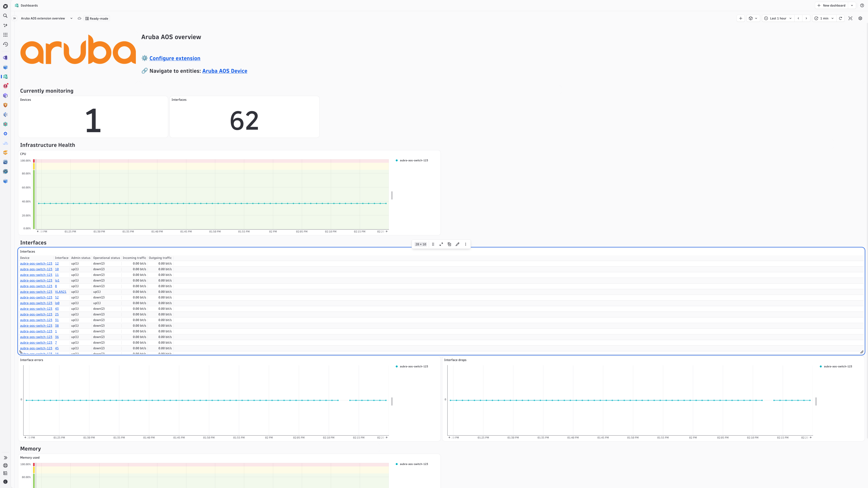Click aubra-aos-switch-123 legend in CPU chart
Viewport: 868px width, 488px height.
coord(412,160)
